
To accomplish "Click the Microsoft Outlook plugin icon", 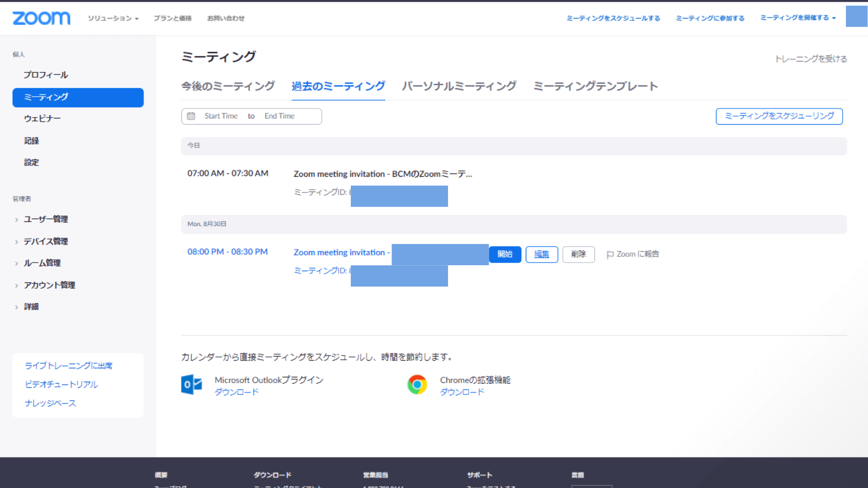I will pyautogui.click(x=192, y=385).
